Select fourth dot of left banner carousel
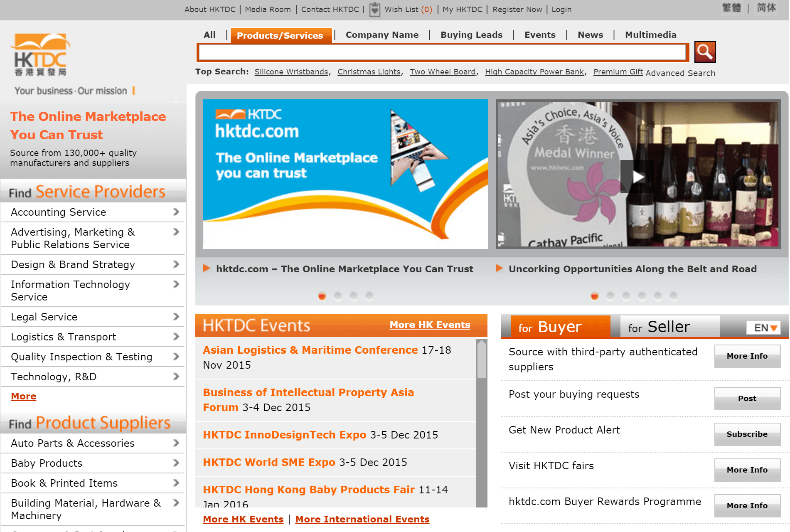Screen dimensions: 790x532 (369, 296)
